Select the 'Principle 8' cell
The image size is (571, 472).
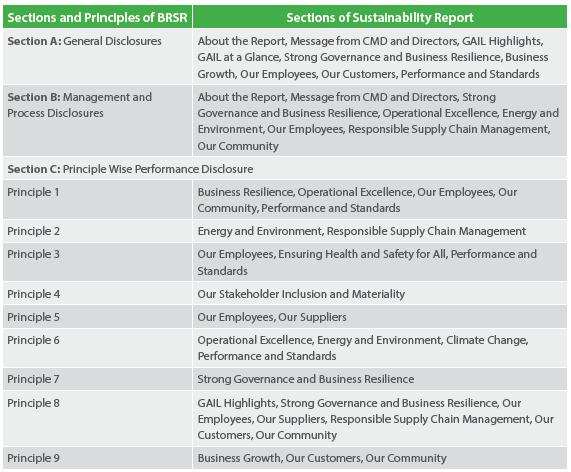coord(97,419)
